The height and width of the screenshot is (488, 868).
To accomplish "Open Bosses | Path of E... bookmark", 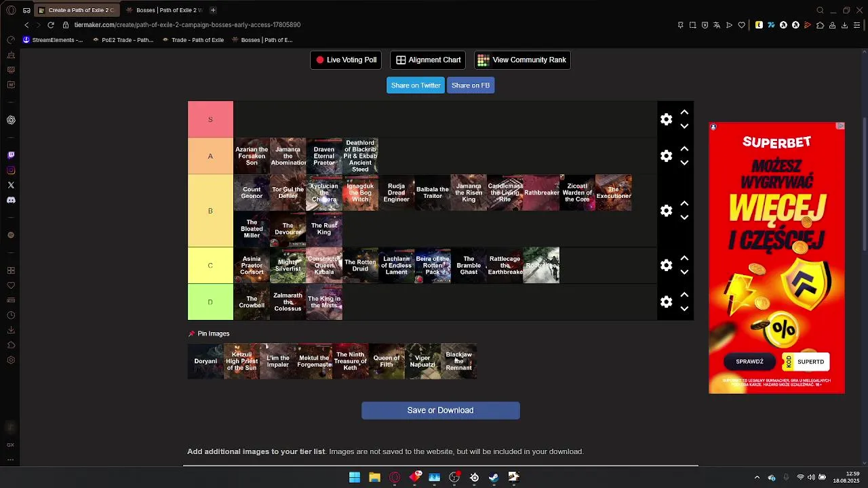I will click(x=262, y=40).
